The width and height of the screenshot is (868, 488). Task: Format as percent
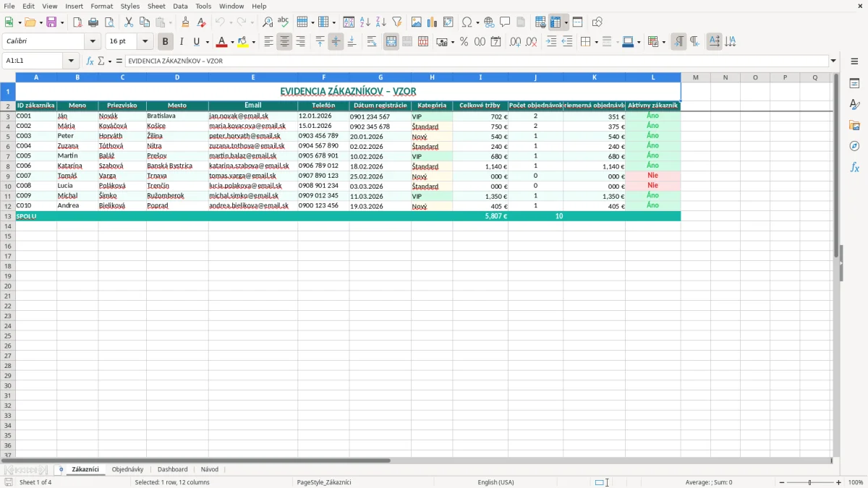point(464,42)
